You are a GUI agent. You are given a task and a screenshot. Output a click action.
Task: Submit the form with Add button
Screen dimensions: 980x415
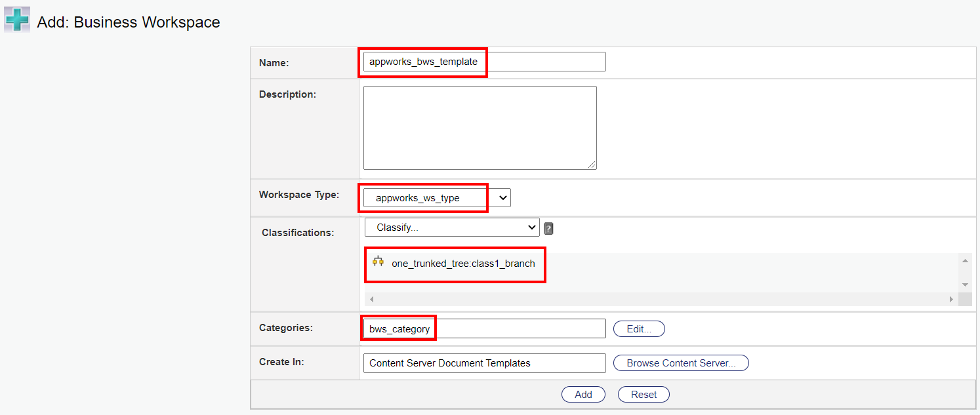[583, 394]
